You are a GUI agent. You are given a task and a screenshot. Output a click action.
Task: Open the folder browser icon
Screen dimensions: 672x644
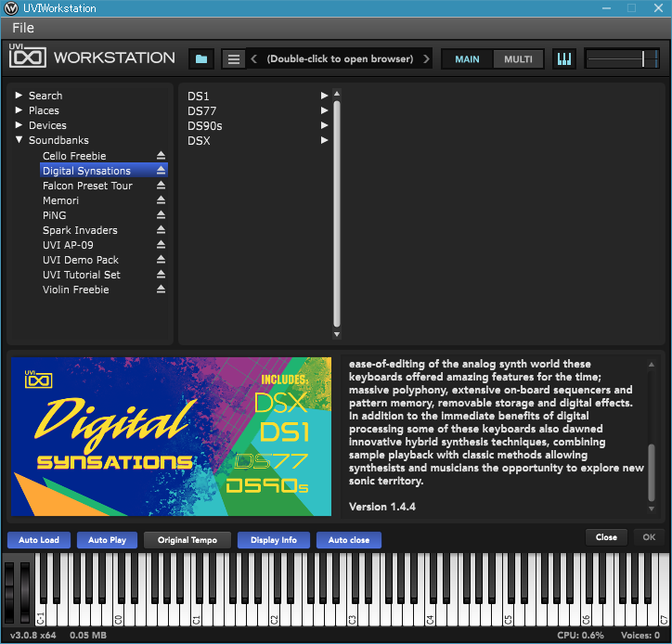tap(201, 59)
